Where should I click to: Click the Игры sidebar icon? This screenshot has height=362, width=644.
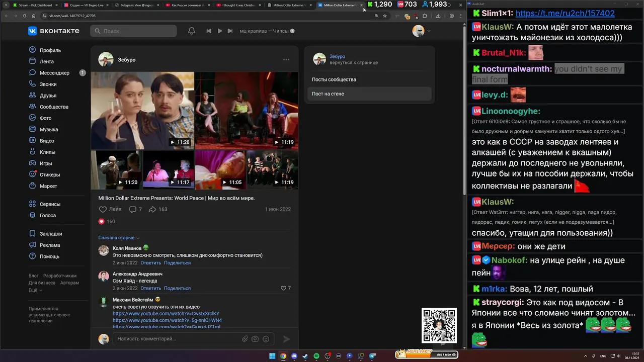tap(33, 163)
